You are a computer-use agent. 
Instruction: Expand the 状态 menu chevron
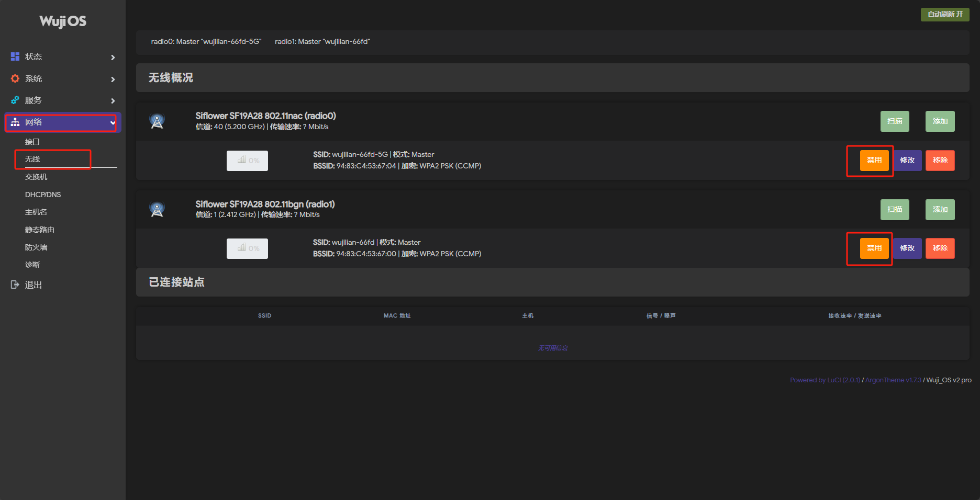pos(113,57)
